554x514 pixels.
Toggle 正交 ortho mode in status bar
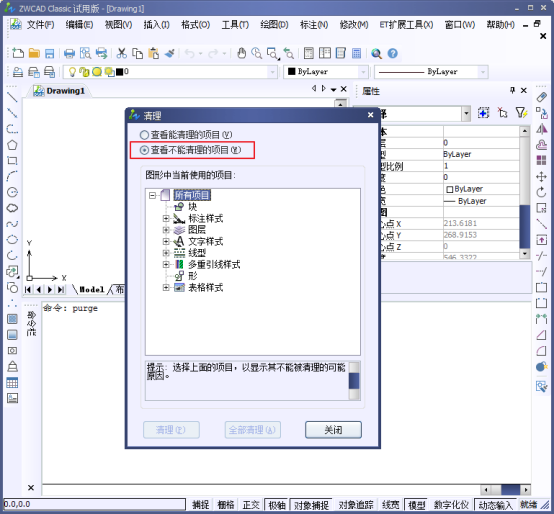(x=251, y=505)
